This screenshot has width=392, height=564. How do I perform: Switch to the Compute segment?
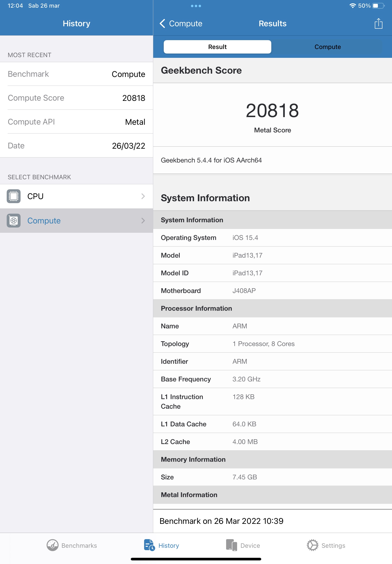point(327,47)
